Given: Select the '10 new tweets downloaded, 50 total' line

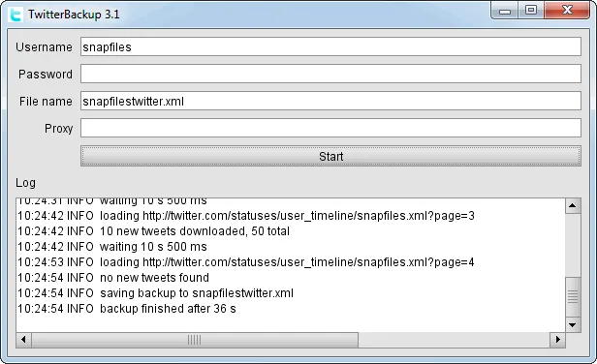Looking at the screenshot, I should click(153, 231).
